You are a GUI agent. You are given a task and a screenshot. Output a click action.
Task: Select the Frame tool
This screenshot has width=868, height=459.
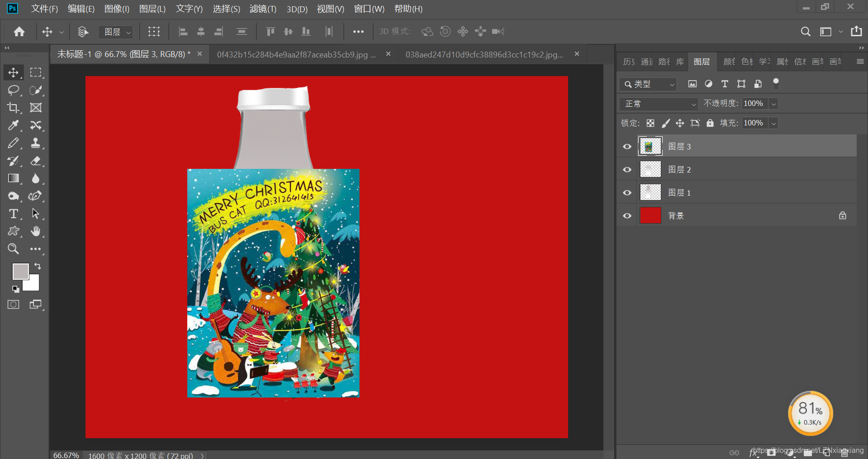pos(36,108)
